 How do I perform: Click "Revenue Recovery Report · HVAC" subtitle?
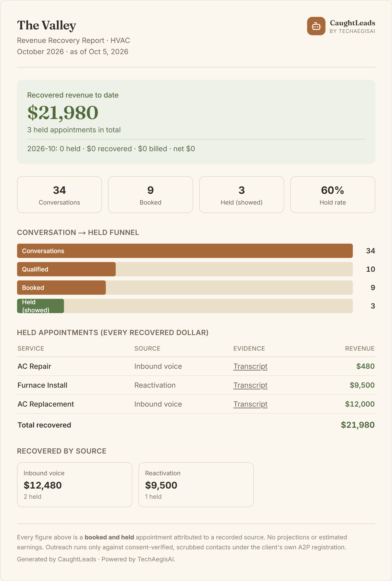click(x=73, y=40)
